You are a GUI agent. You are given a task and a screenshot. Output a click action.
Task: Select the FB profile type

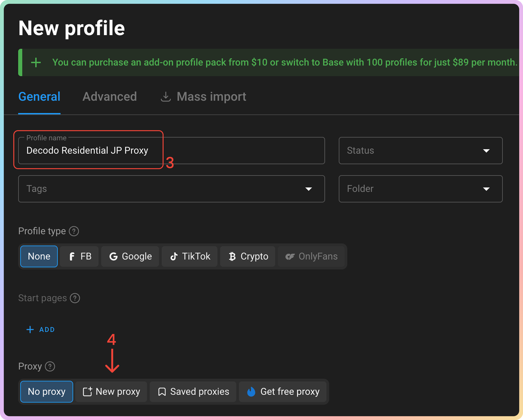pos(79,256)
